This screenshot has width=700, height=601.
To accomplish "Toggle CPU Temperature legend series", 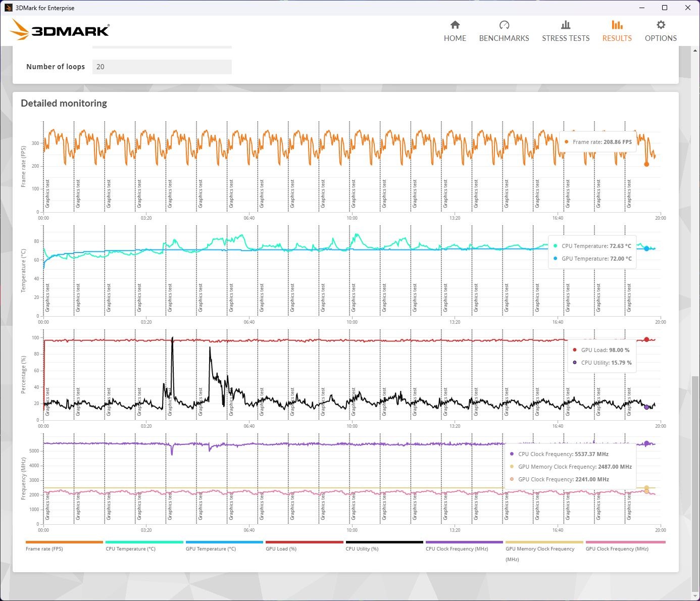I will coord(130,548).
